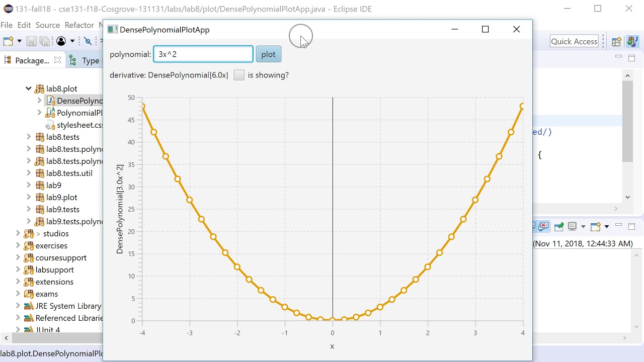The height and width of the screenshot is (362, 644).
Task: Select the coursesupport folder
Action: pyautogui.click(x=61, y=257)
